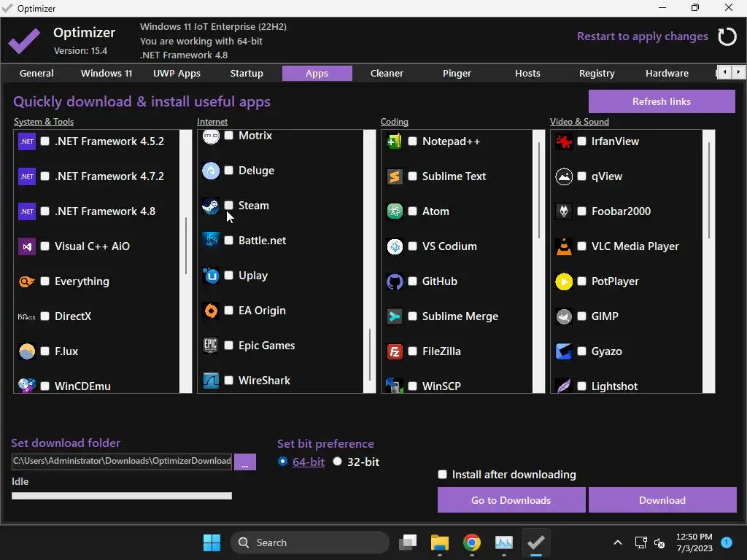Click the Everything search icon

27,281
